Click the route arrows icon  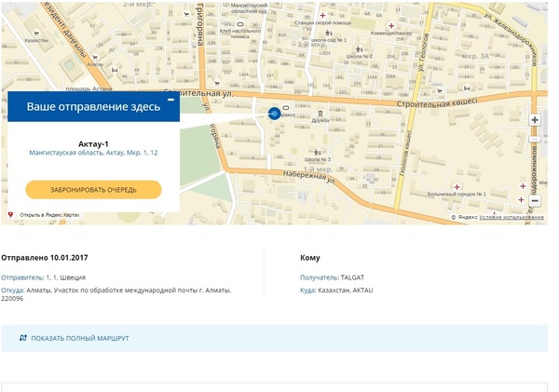pyautogui.click(x=23, y=337)
